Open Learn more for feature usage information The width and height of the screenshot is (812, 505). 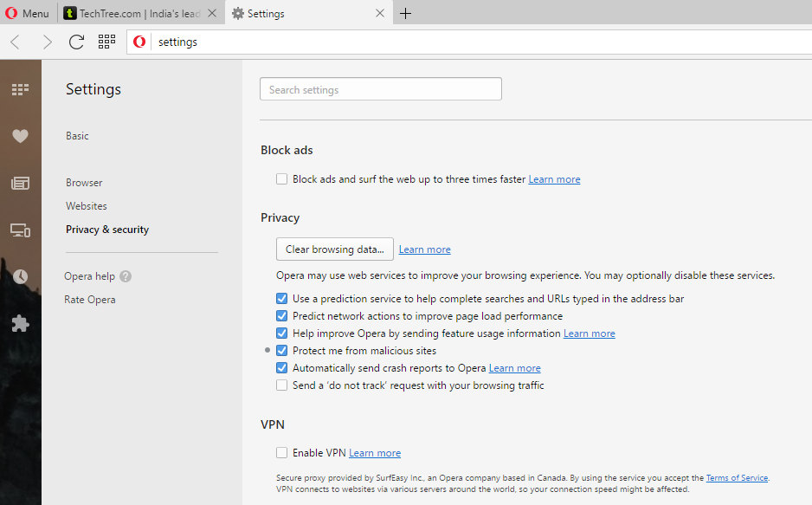coord(590,333)
